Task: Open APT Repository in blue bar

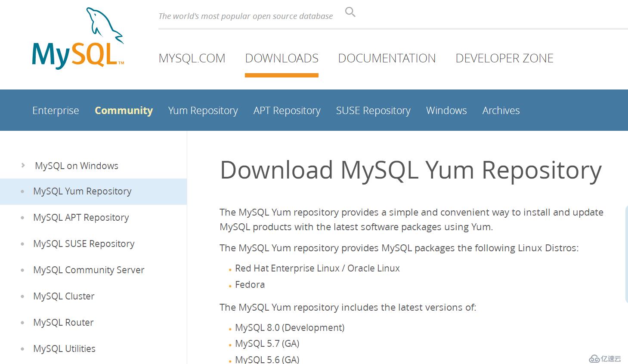Action: click(287, 111)
